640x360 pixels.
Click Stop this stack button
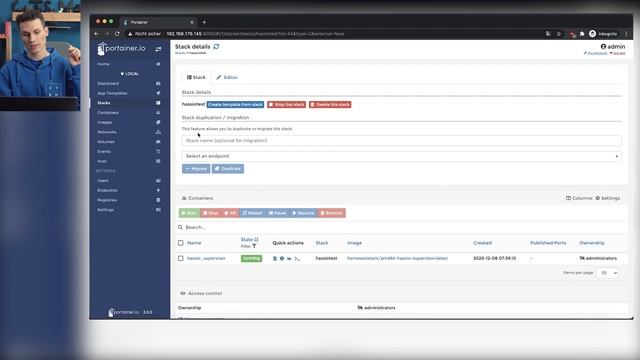click(x=287, y=104)
